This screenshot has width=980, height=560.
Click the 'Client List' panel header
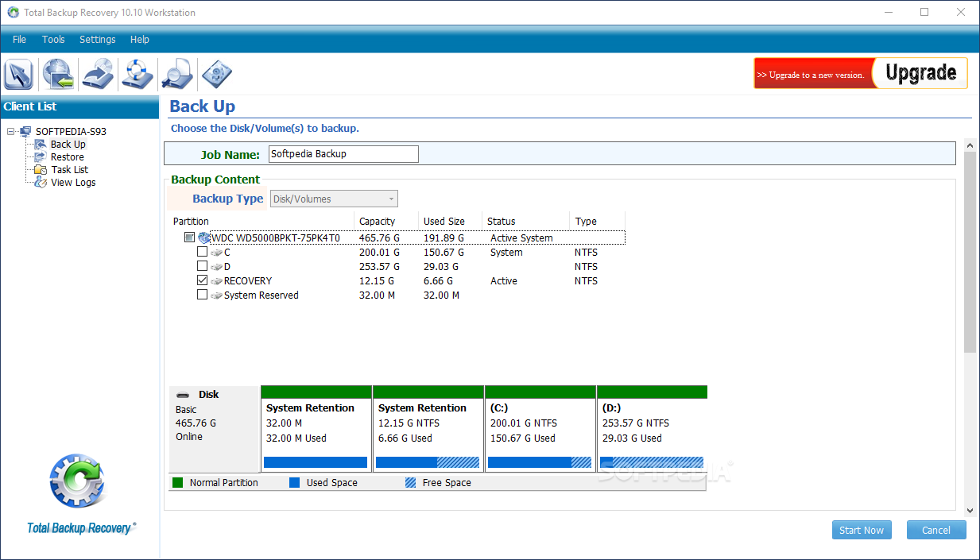[79, 106]
